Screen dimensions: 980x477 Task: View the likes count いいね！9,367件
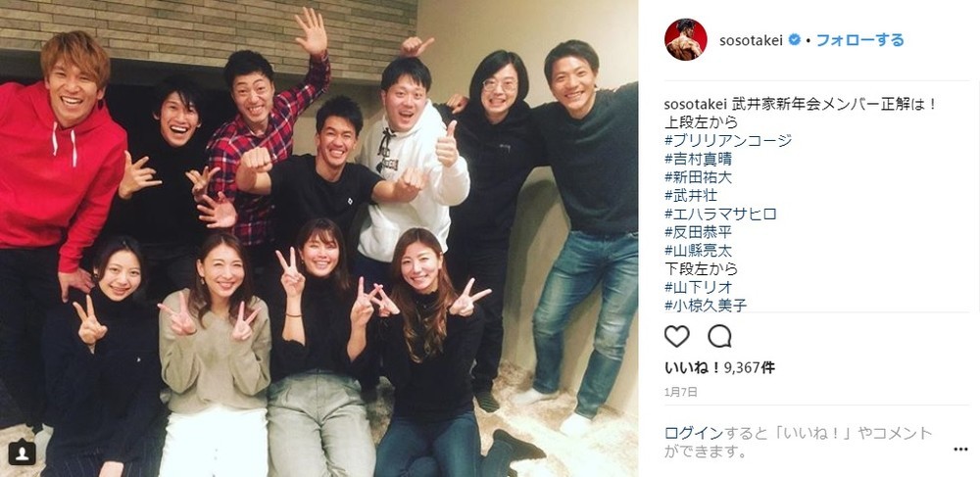719,367
